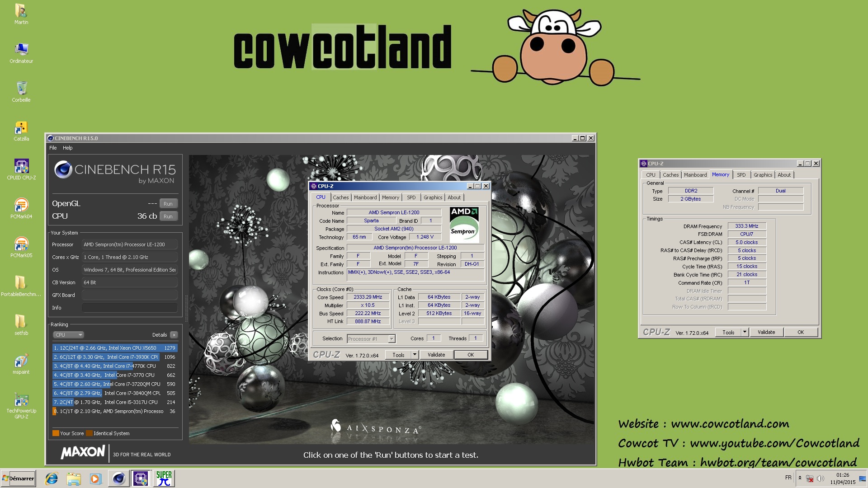Open the PortableBenchm... folder icon

21,286
